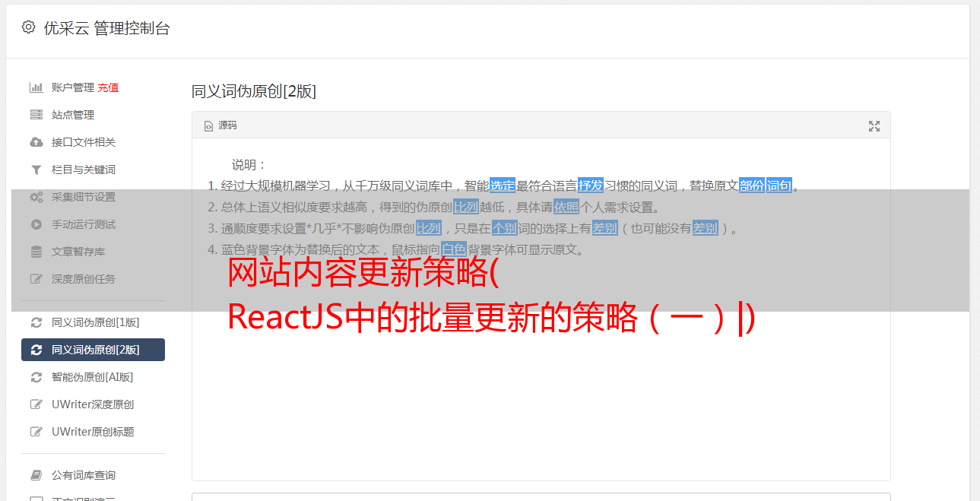Click the edit icon for UWriter深度原创
The image size is (980, 501).
[36, 404]
